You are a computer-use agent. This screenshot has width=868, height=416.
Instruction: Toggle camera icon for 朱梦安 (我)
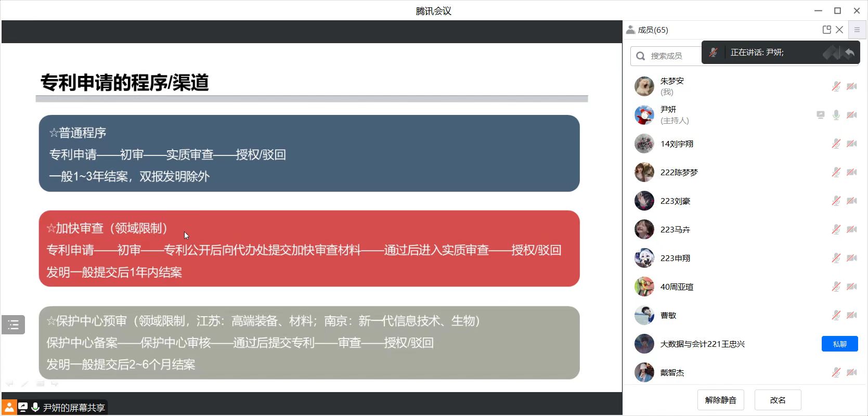pyautogui.click(x=851, y=86)
